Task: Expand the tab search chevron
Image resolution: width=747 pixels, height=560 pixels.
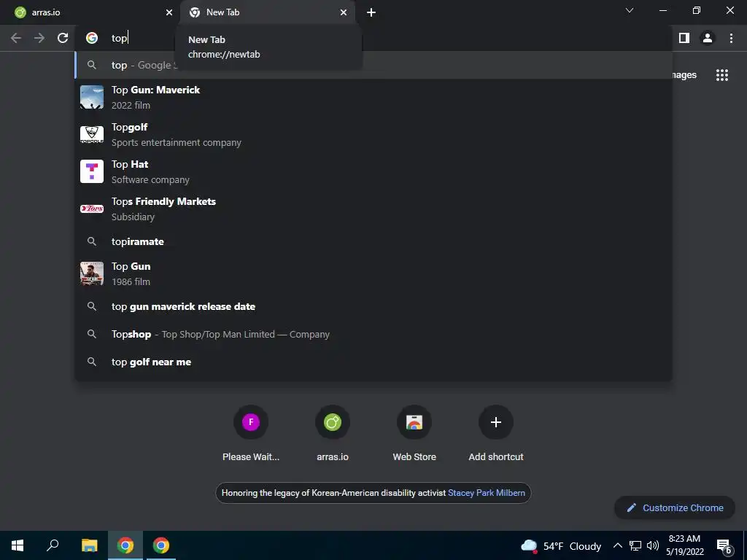Action: (x=630, y=10)
